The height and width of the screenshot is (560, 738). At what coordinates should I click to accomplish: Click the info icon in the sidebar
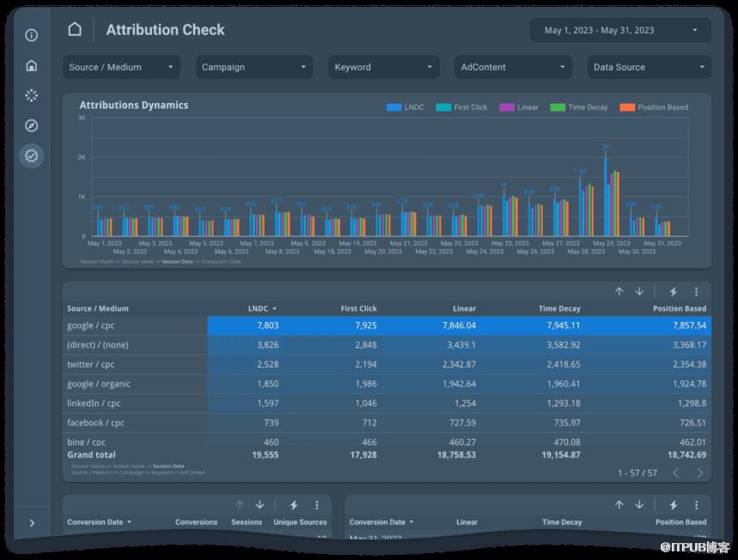click(x=32, y=35)
